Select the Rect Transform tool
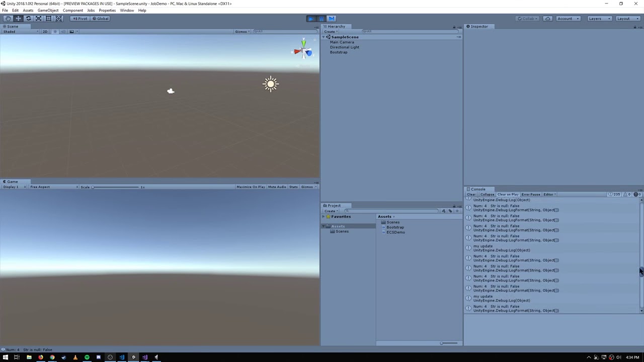This screenshot has width=644, height=362. (x=48, y=19)
